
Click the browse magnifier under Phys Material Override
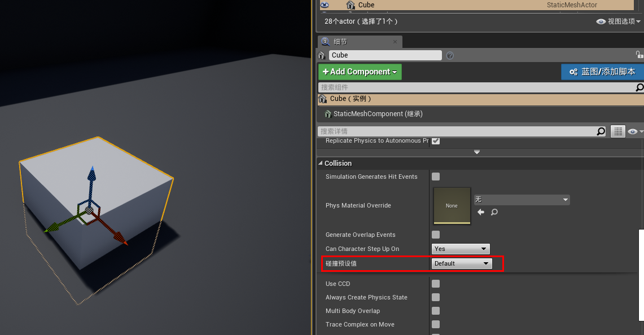(x=494, y=213)
